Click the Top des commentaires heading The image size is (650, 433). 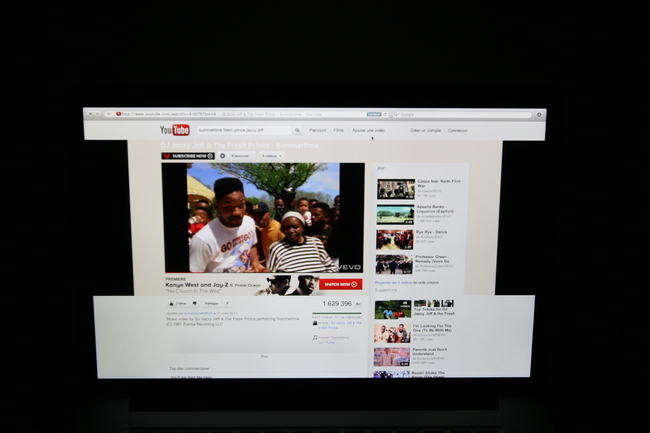click(189, 368)
